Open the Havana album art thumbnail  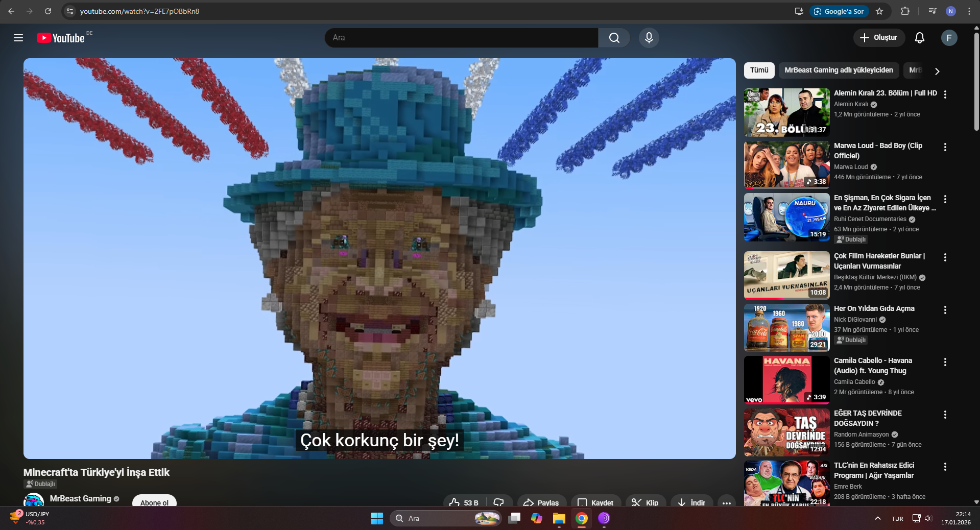(786, 380)
